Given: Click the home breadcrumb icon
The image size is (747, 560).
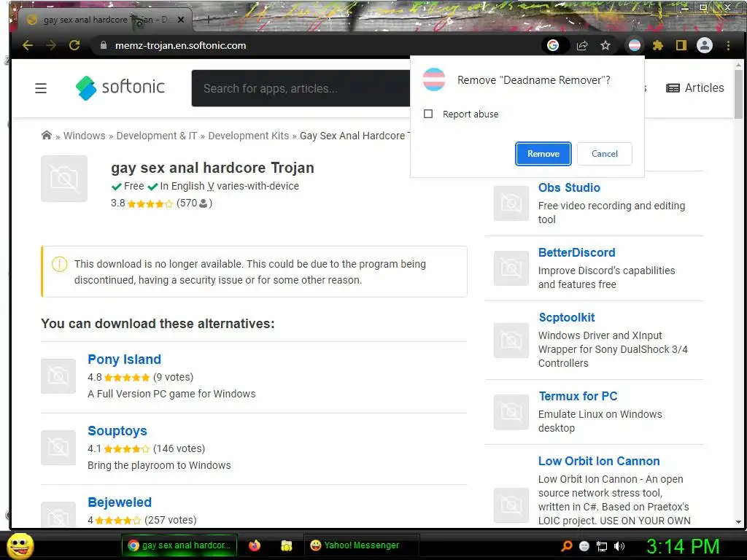Looking at the screenshot, I should [x=46, y=135].
